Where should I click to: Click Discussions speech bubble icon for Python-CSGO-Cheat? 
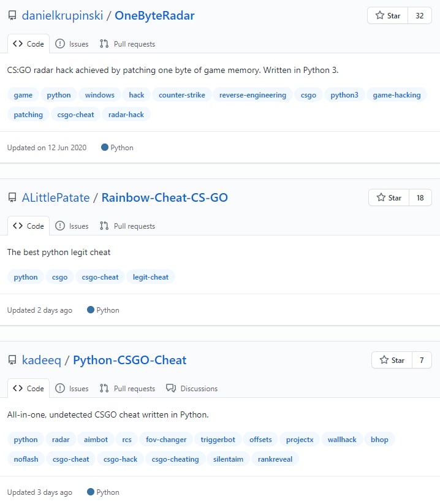(x=171, y=388)
